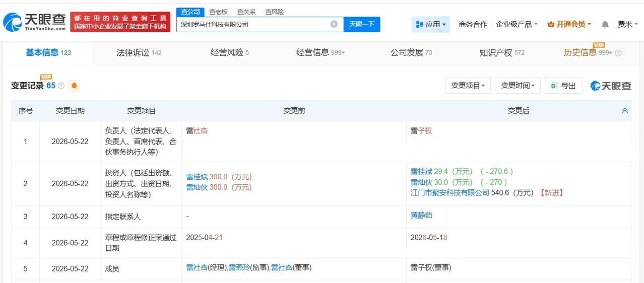Image resolution: width=644 pixels, height=283 pixels.
Task: Select the 2026-05-18 date value
Action: coord(429,237)
